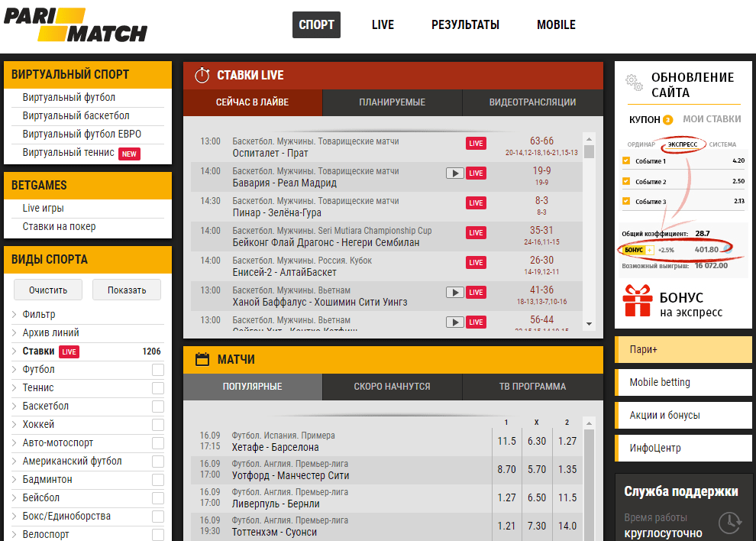The image size is (756, 541).
Task: Switch to the Видеотрансляции tab
Action: 533,102
